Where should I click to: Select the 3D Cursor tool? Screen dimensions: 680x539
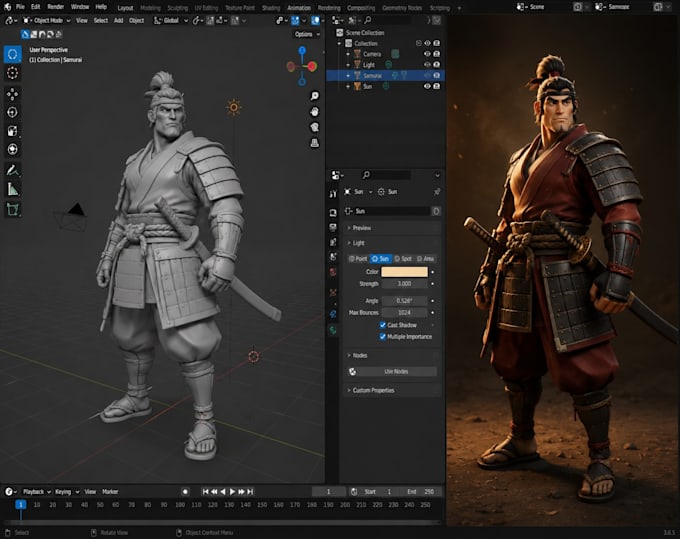click(13, 73)
